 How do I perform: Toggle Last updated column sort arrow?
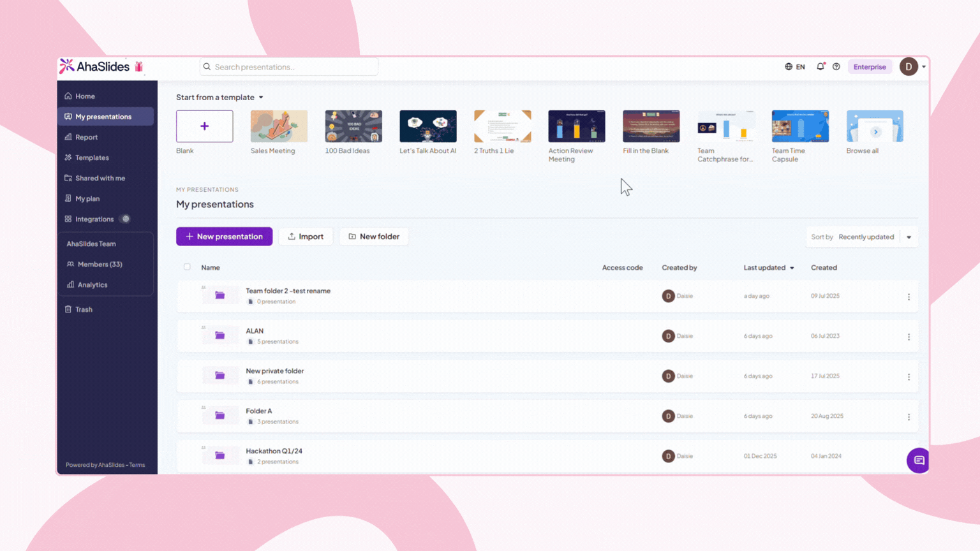tap(792, 268)
